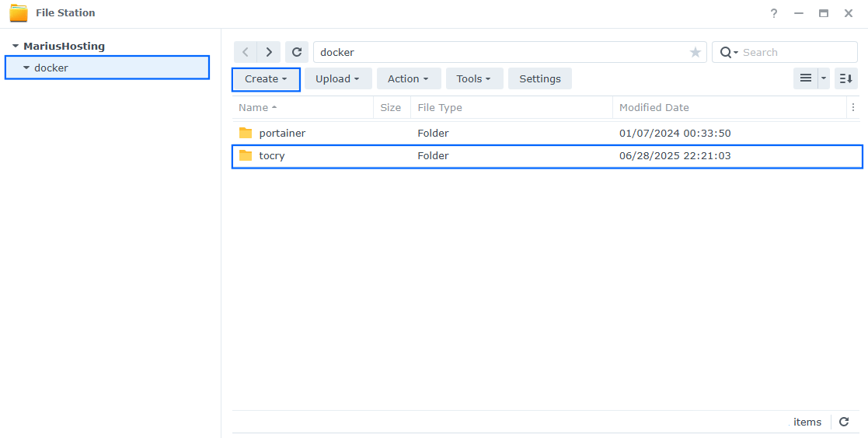868x438 pixels.
Task: Close the File Station window
Action: click(848, 13)
